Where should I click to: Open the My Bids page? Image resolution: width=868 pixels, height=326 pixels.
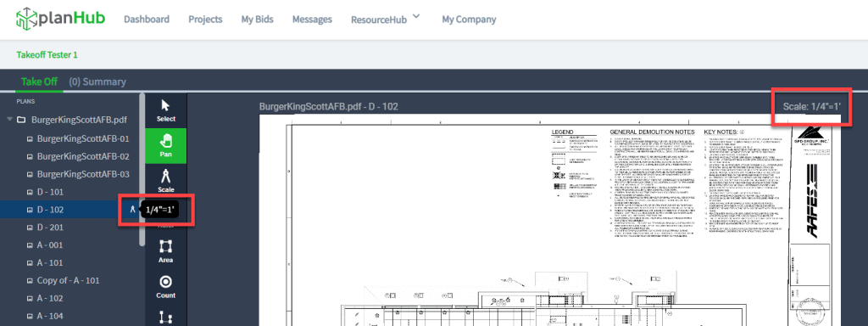258,20
